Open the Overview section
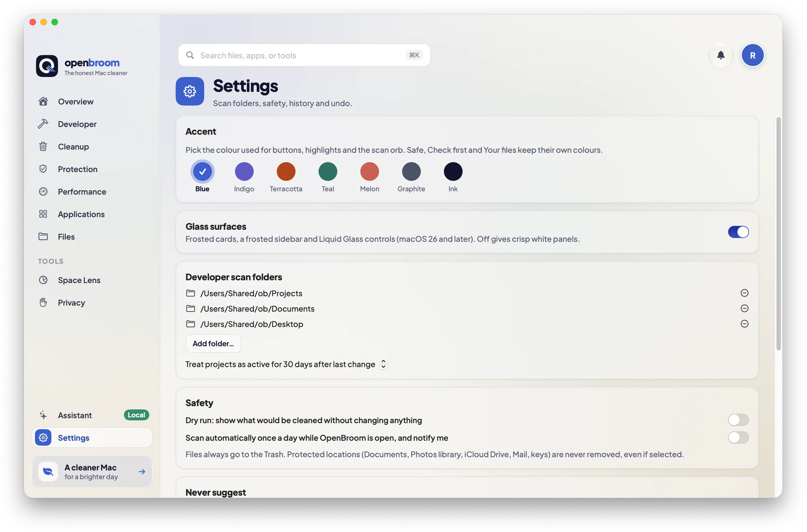 click(x=92, y=101)
